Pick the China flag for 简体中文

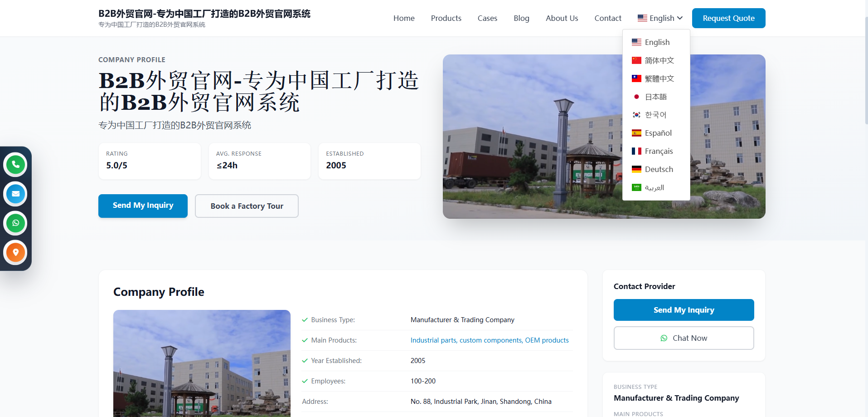click(x=636, y=60)
